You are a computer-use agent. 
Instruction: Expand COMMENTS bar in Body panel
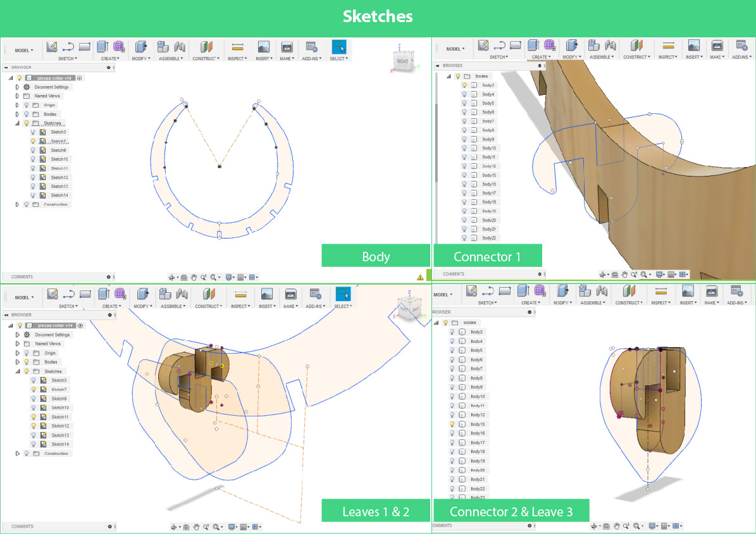pyautogui.click(x=108, y=277)
